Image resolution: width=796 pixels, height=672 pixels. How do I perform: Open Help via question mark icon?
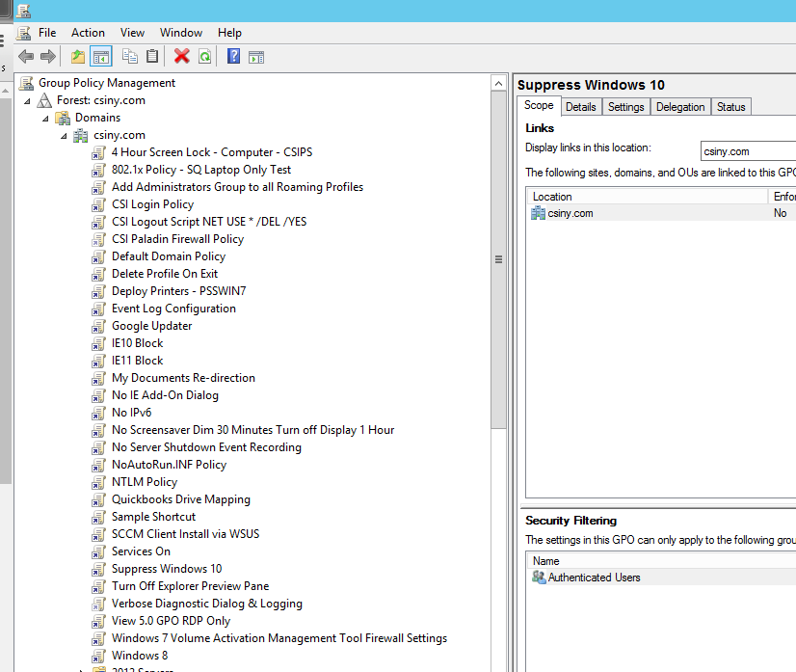click(233, 56)
